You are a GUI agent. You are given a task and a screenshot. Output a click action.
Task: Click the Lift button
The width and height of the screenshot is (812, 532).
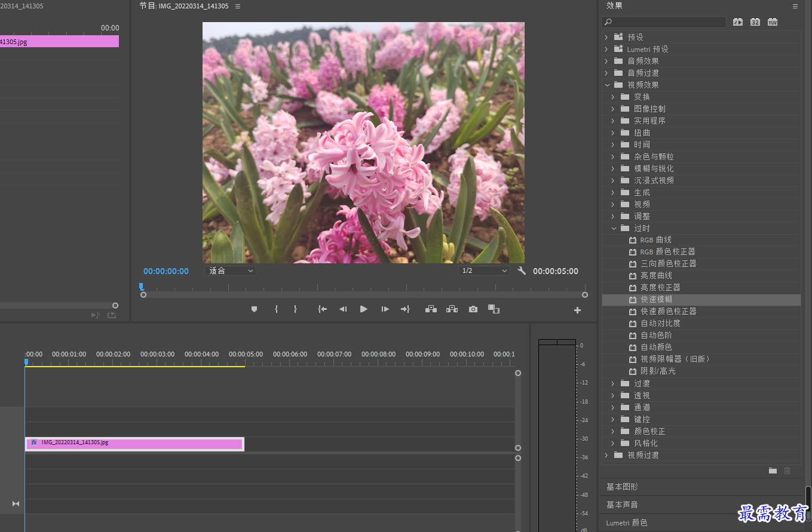tap(431, 309)
